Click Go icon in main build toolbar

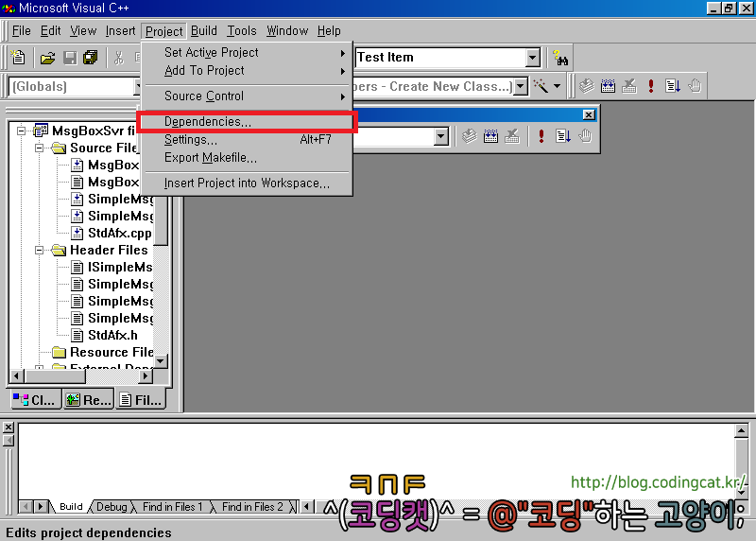[673, 86]
